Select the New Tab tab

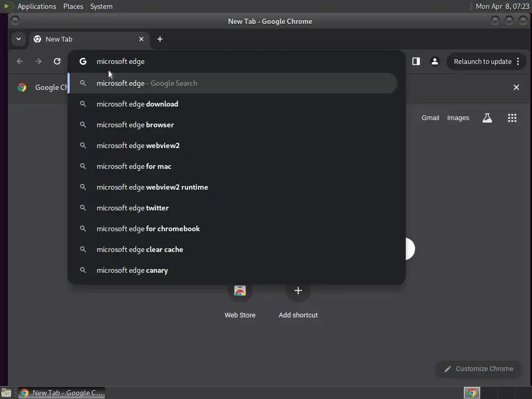[89, 39]
